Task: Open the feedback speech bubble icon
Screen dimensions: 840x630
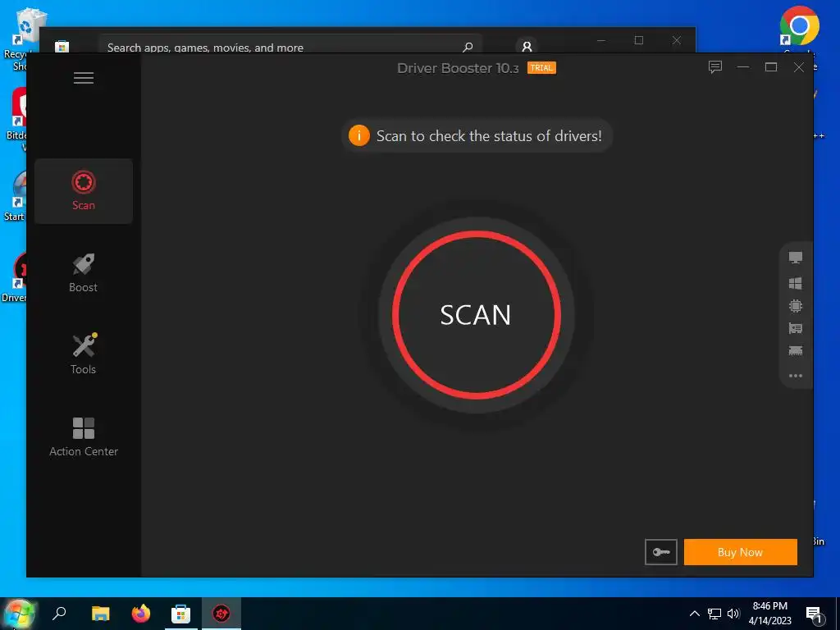Action: point(715,67)
